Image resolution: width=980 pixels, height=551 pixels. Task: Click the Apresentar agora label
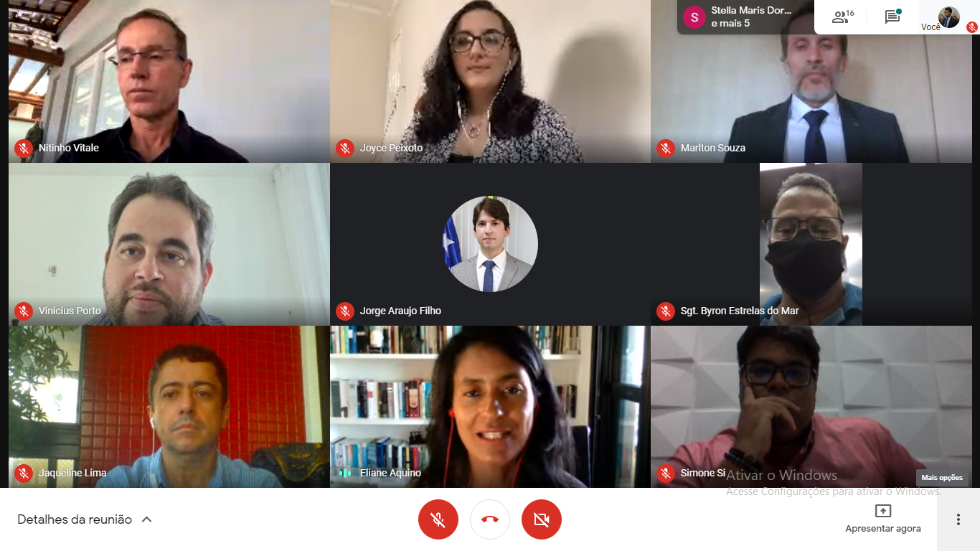883,529
